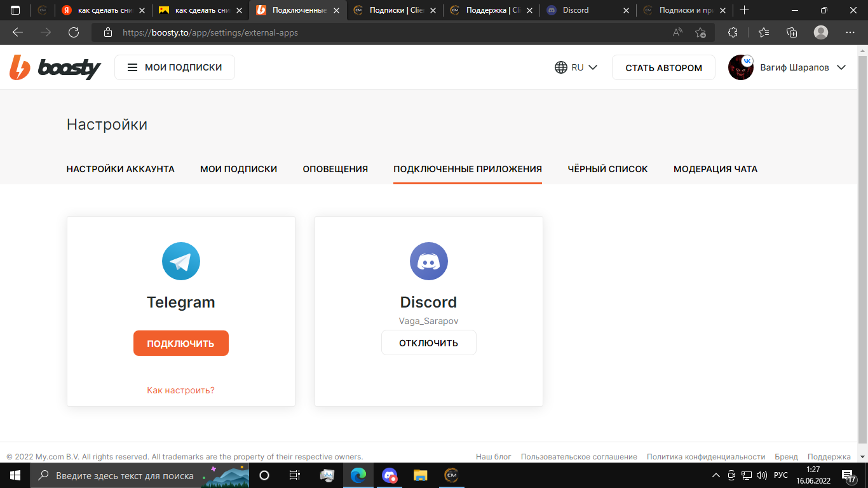Open File Explorer from the taskbar
The width and height of the screenshot is (868, 488).
point(420,475)
